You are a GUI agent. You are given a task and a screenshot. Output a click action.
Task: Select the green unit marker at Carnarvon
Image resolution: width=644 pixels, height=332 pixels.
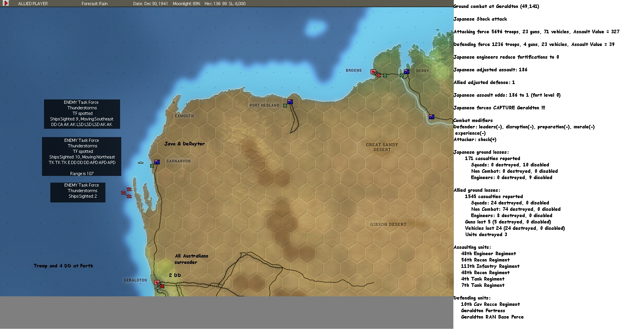tap(152, 166)
